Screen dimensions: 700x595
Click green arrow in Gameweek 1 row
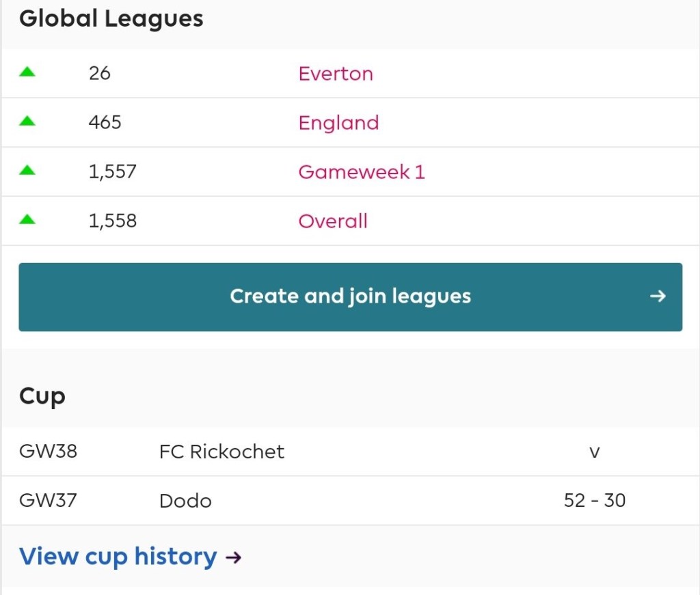(x=27, y=170)
